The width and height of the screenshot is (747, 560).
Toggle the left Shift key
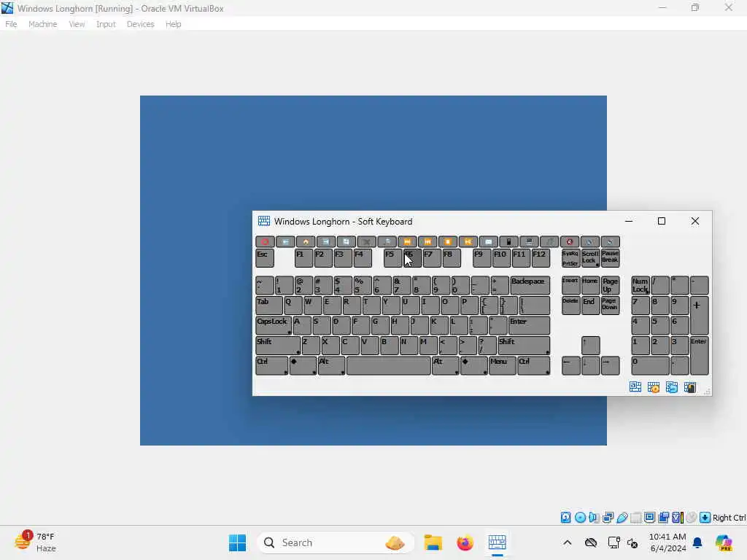[x=278, y=345]
